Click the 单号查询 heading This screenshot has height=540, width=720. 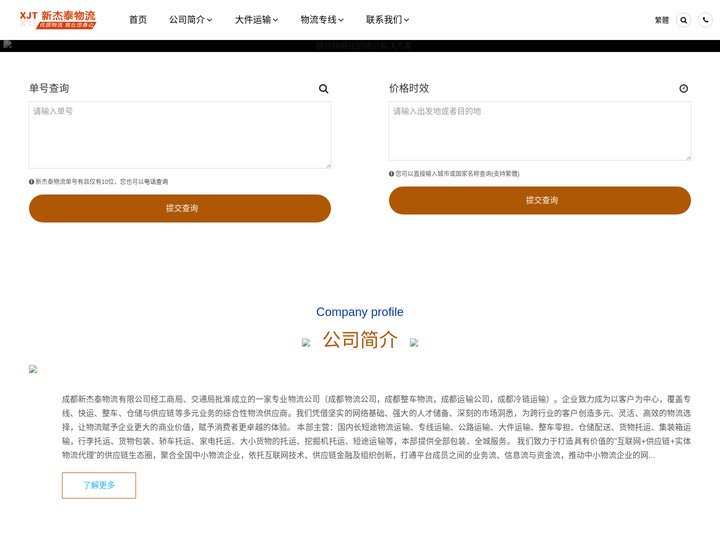[49, 88]
